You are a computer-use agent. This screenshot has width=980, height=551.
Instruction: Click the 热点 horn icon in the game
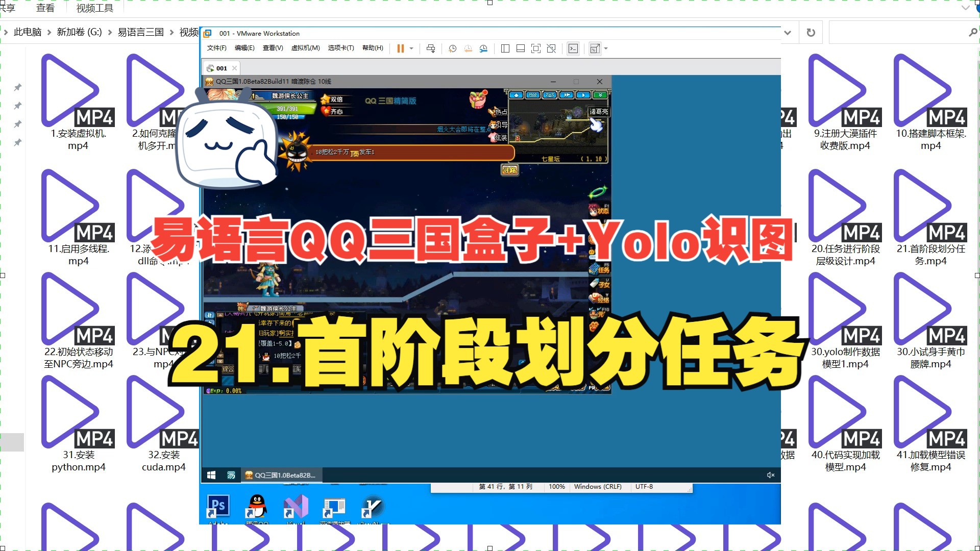pyautogui.click(x=493, y=111)
